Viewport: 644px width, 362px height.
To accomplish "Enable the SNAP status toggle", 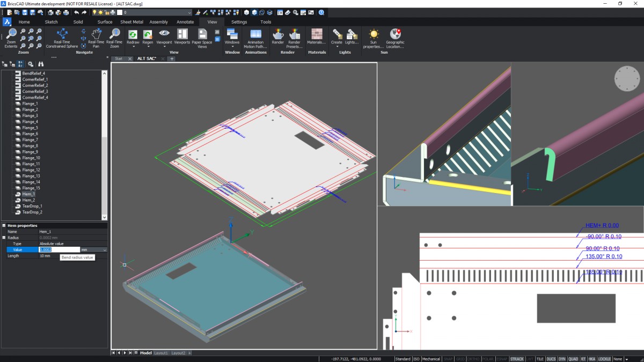I will click(x=448, y=359).
